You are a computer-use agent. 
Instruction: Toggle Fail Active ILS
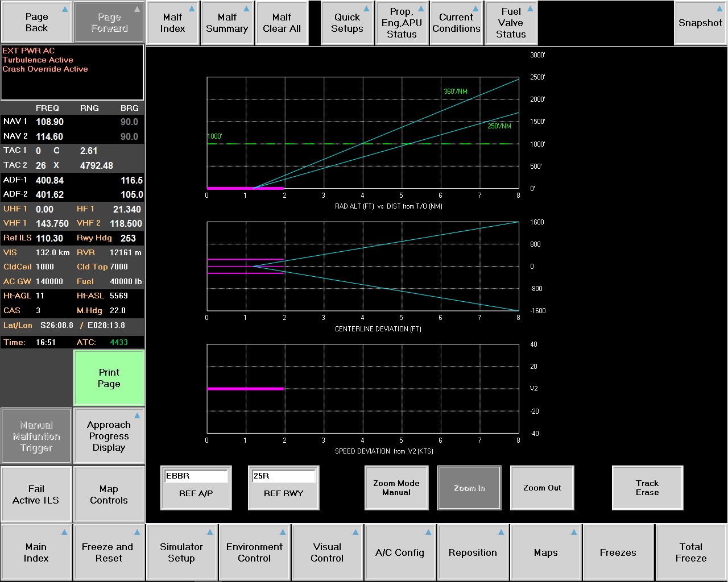[x=36, y=494]
